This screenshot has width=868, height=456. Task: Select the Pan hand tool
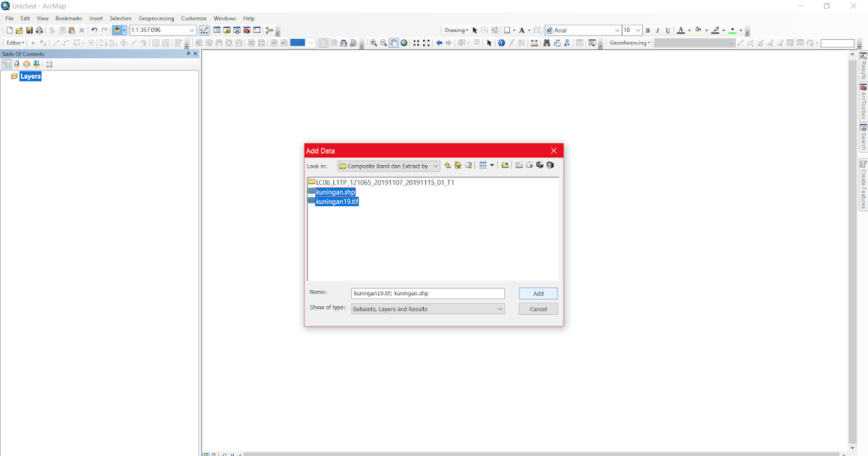click(x=393, y=43)
